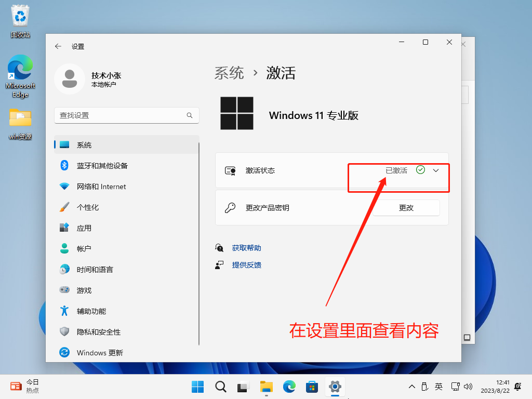Open Task View on the taskbar
Viewport: 532px width, 399px height.
pos(243,387)
